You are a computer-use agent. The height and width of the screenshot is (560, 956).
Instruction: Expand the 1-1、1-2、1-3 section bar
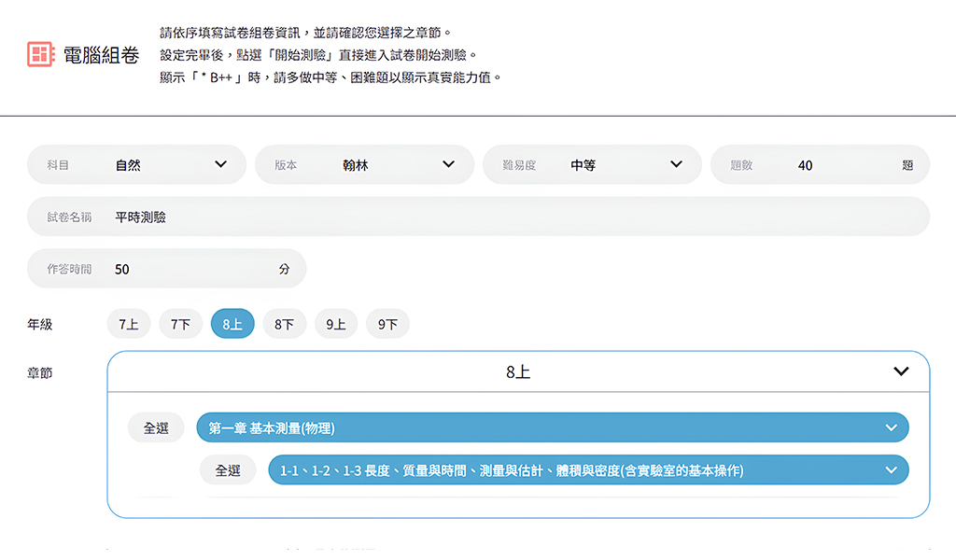[588, 470]
